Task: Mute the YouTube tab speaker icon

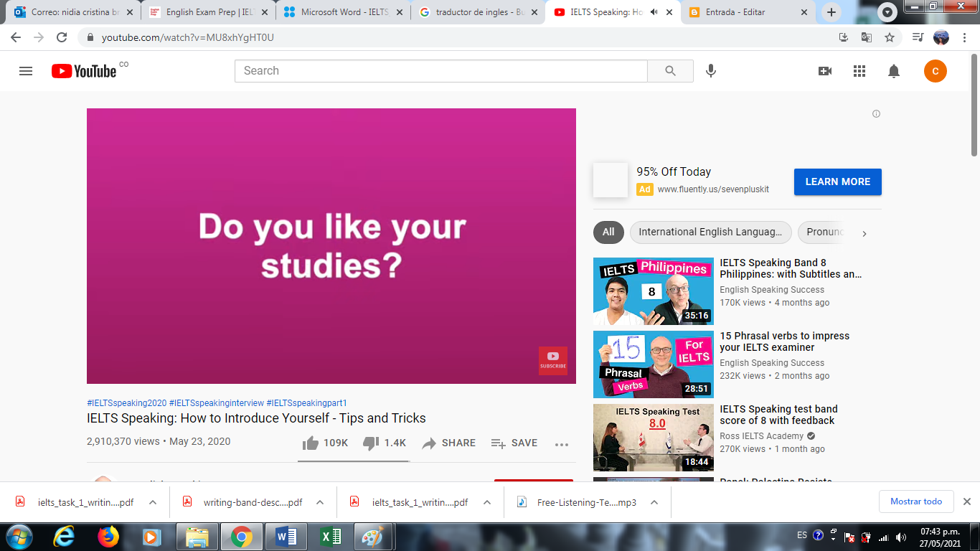Action: pyautogui.click(x=654, y=12)
